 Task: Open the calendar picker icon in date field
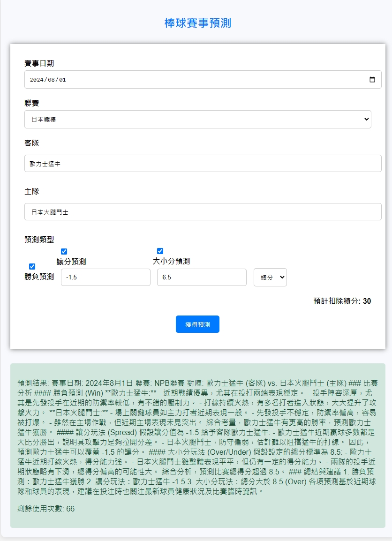coord(372,79)
